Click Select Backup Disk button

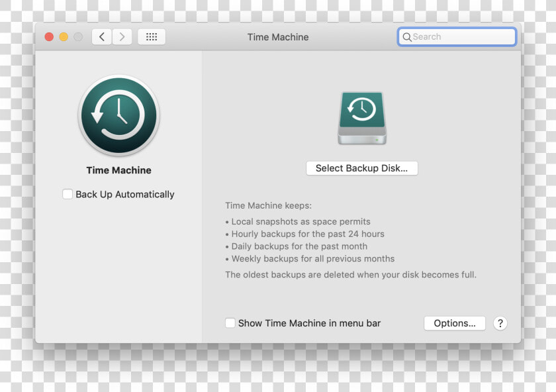(x=361, y=168)
